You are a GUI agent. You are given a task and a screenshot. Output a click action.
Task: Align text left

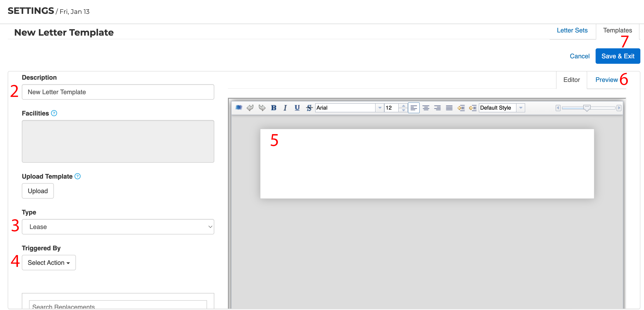tap(414, 108)
